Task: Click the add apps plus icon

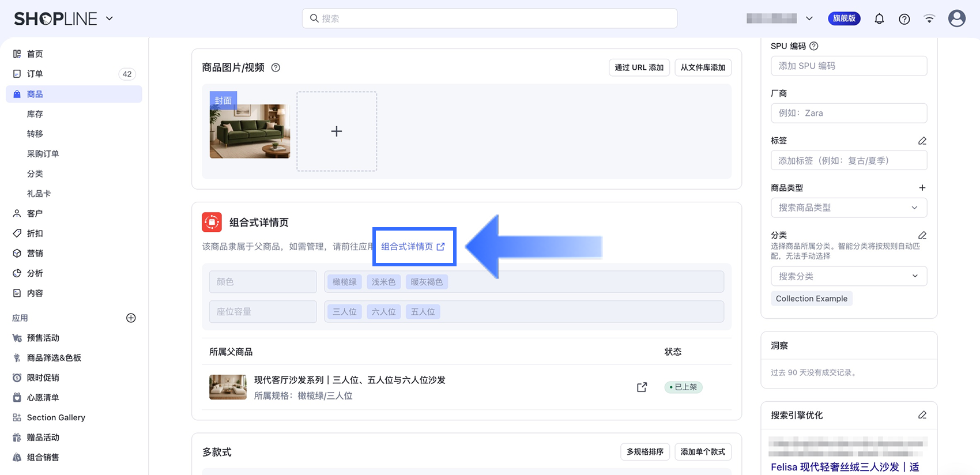Action: [131, 318]
